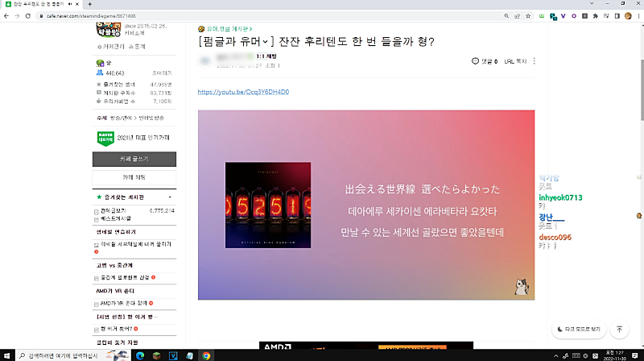Click the cafe logo image

109,30
